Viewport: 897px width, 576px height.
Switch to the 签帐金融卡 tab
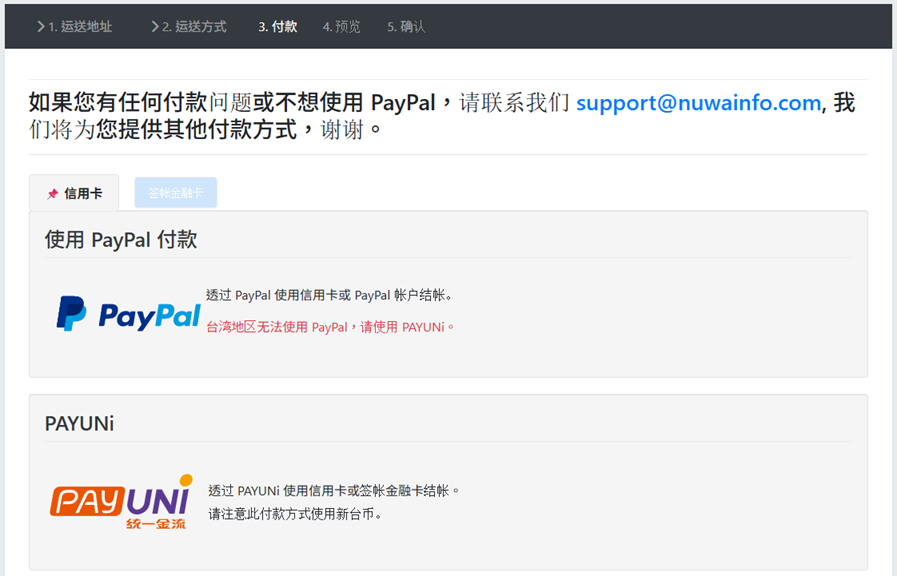tap(176, 193)
